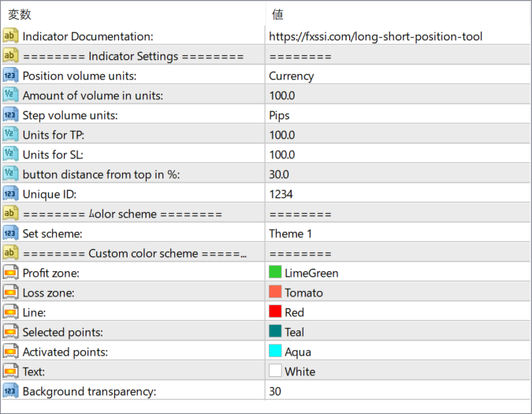The height and width of the screenshot is (414, 532).
Task: Click the string icon beside color scheme separator
Action: 10,214
